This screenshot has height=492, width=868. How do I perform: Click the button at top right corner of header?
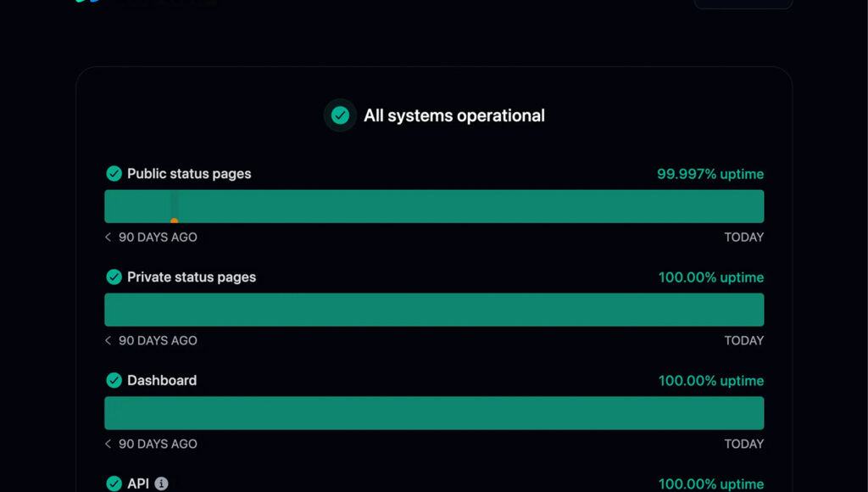point(743,3)
